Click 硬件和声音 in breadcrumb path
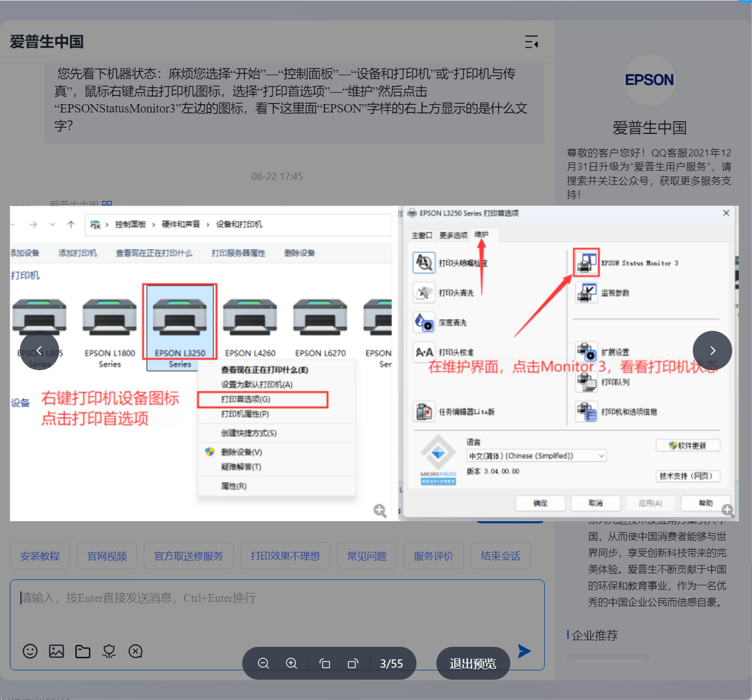Screen dimensions: 752x700 [181, 224]
